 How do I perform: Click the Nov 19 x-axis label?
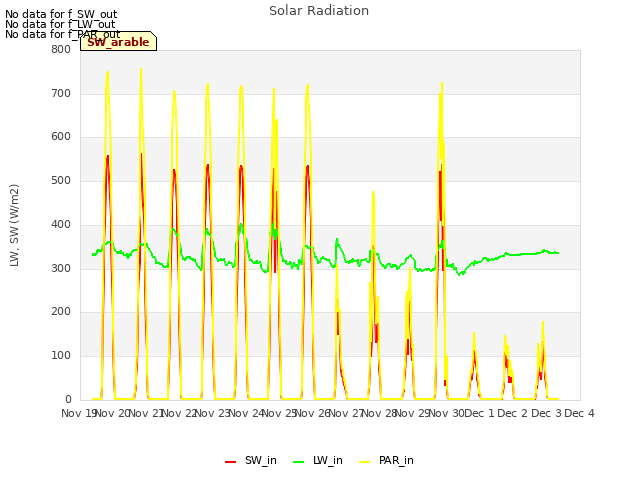click(x=79, y=413)
